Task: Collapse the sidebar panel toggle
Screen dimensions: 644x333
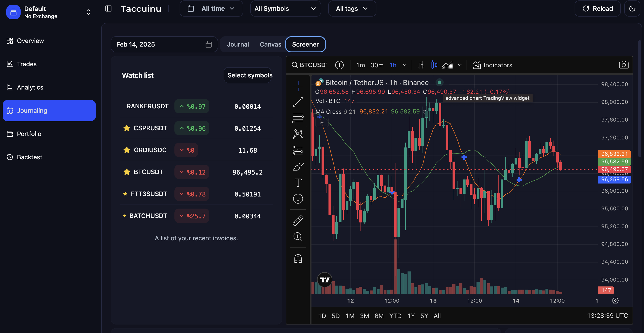Action: click(108, 9)
